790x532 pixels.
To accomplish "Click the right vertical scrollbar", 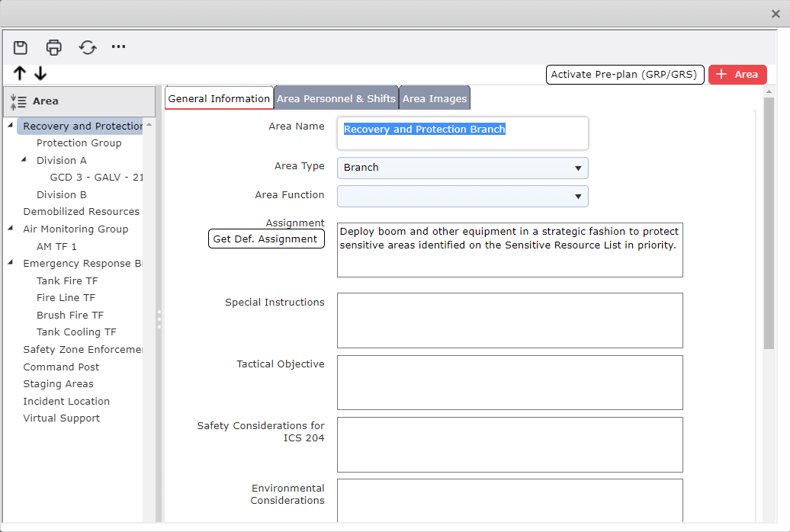I will [769, 229].
